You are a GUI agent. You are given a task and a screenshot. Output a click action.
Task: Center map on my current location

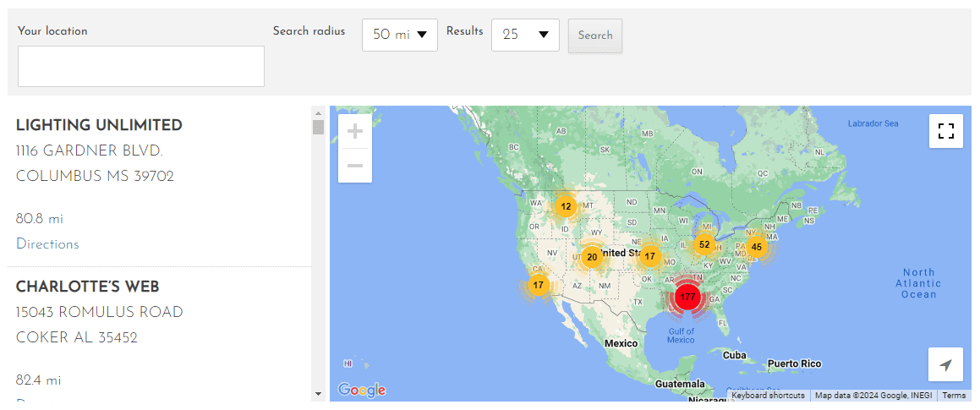[945, 364]
